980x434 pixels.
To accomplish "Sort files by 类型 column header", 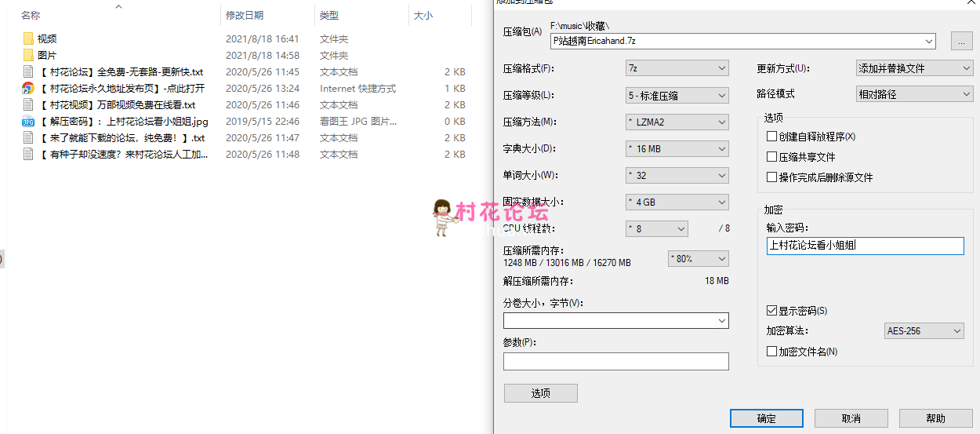I will (x=329, y=15).
